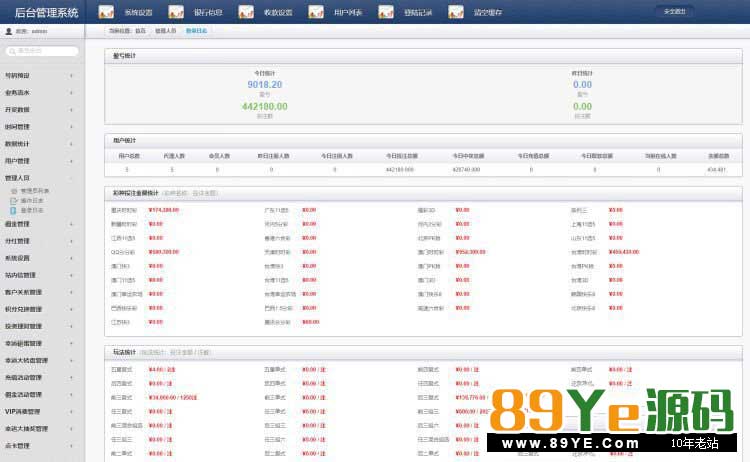Open 登录日志 in the sidebar
750x462 pixels.
[32, 210]
